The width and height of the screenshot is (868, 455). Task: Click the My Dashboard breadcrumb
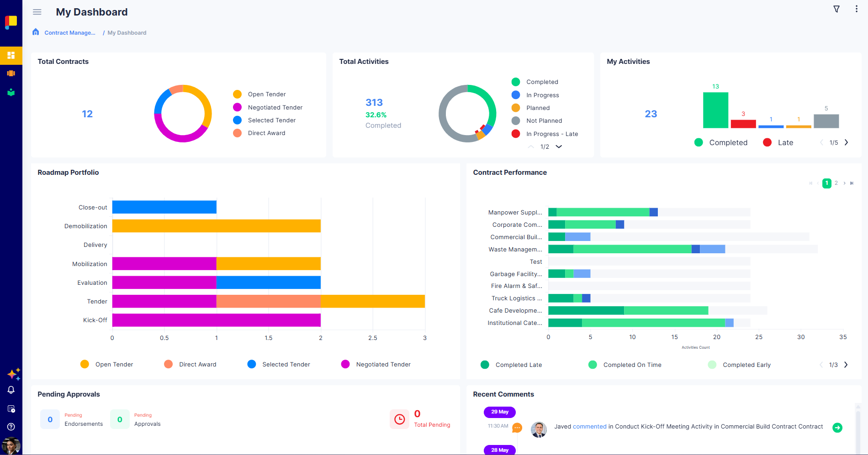[127, 33]
